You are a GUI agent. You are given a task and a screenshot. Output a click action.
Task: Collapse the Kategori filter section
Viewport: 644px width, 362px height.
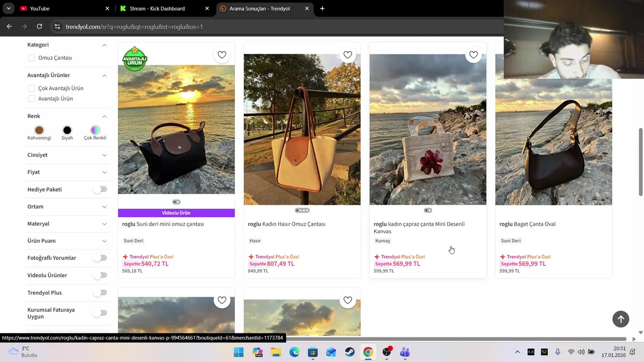click(104, 45)
